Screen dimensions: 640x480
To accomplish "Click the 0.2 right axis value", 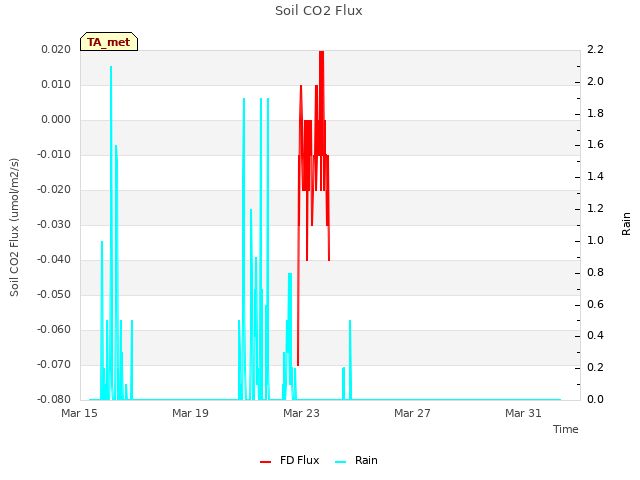I will [x=595, y=367].
